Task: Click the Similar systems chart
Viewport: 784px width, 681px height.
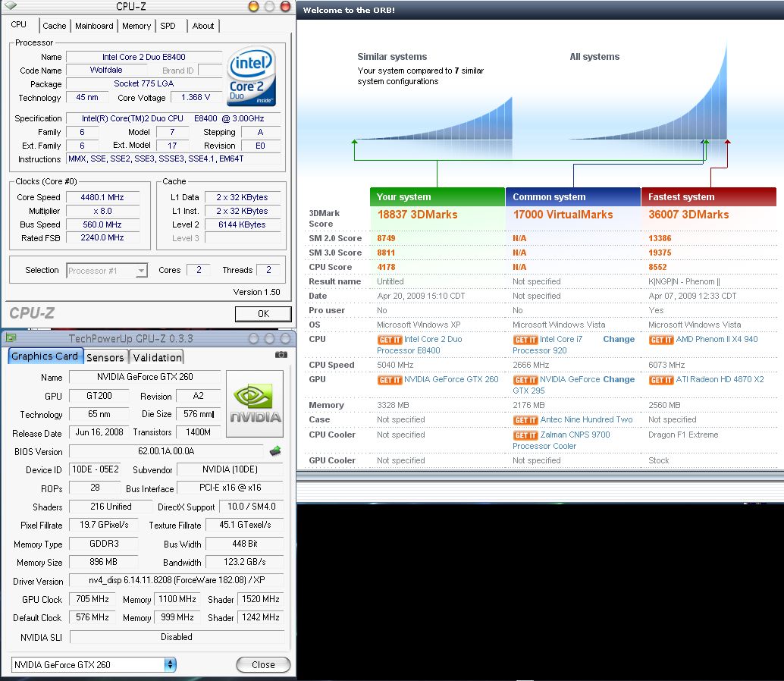Action: coord(434,118)
